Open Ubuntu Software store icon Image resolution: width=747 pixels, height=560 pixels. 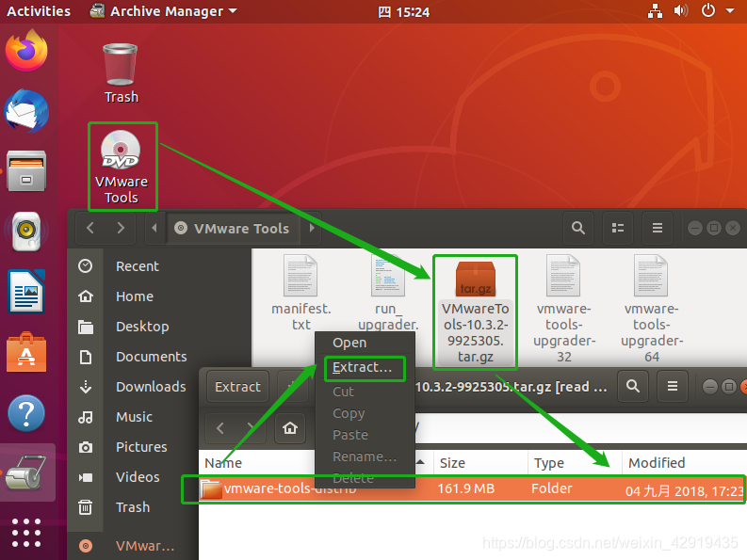pyautogui.click(x=26, y=352)
